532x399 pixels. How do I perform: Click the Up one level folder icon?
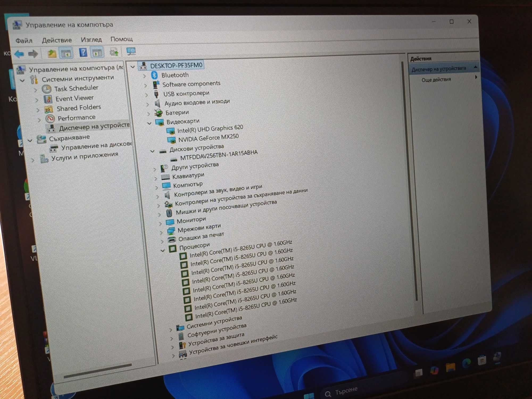(52, 53)
